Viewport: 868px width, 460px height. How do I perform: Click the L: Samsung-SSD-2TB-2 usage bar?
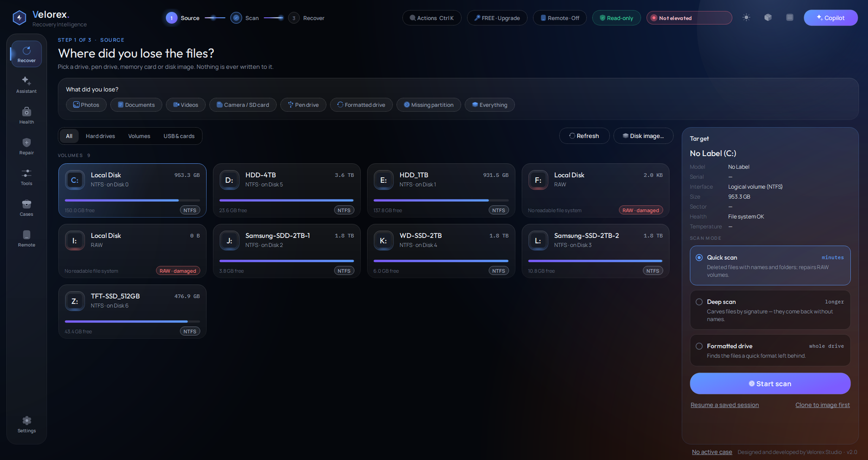pyautogui.click(x=596, y=261)
